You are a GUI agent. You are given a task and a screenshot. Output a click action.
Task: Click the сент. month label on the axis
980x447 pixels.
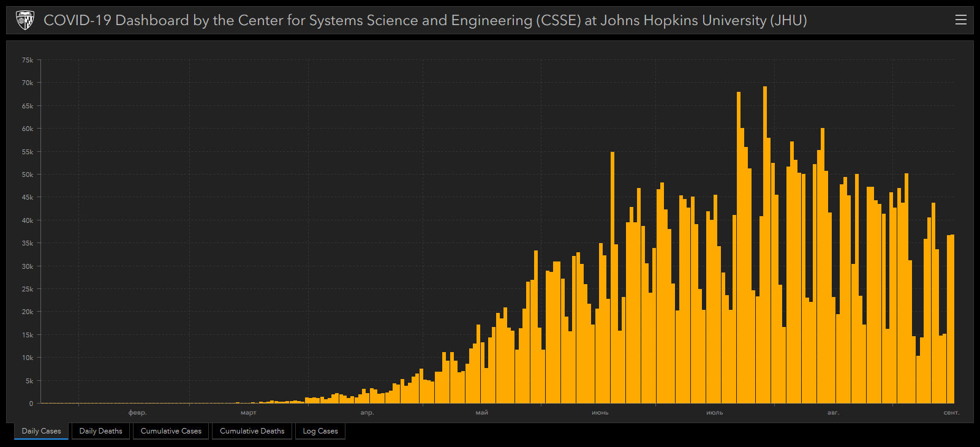(x=951, y=413)
